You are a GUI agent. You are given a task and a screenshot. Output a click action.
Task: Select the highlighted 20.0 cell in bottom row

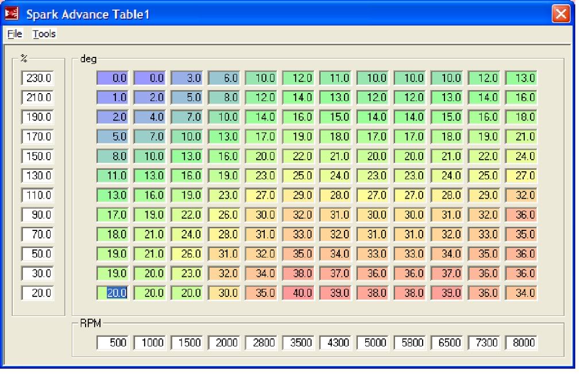[112, 293]
